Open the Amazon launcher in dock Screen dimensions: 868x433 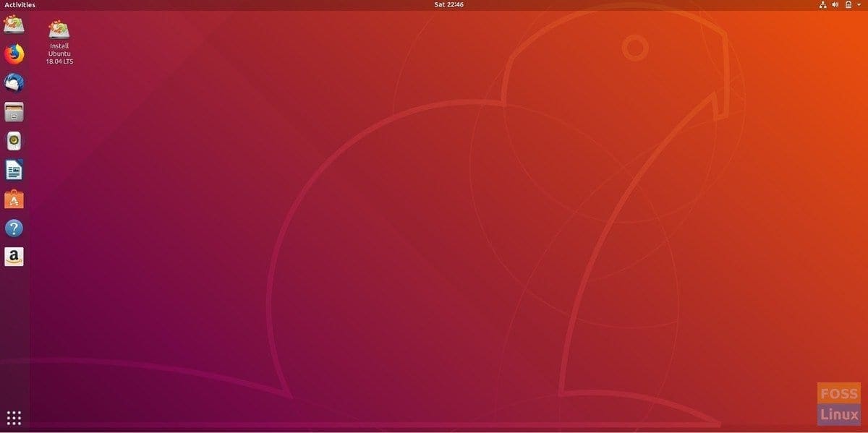coord(14,257)
